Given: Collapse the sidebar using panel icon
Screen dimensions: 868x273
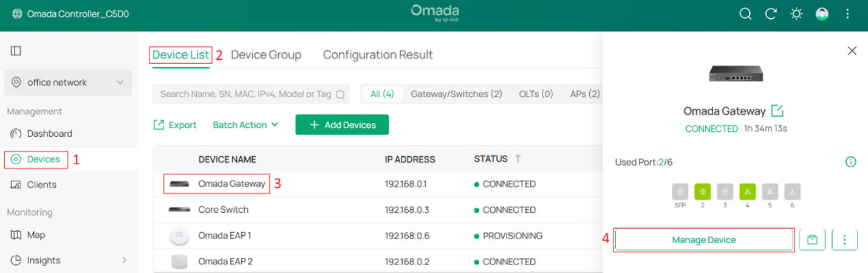Looking at the screenshot, I should [16, 50].
